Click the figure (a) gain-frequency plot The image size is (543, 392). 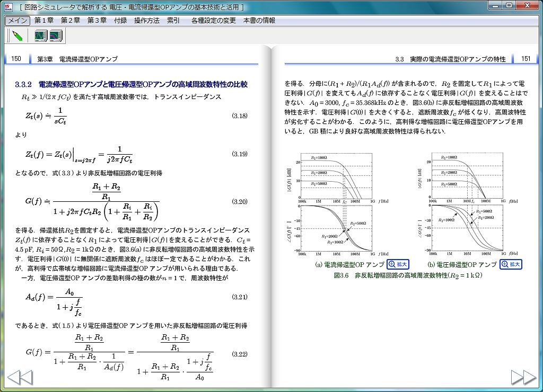pos(337,176)
